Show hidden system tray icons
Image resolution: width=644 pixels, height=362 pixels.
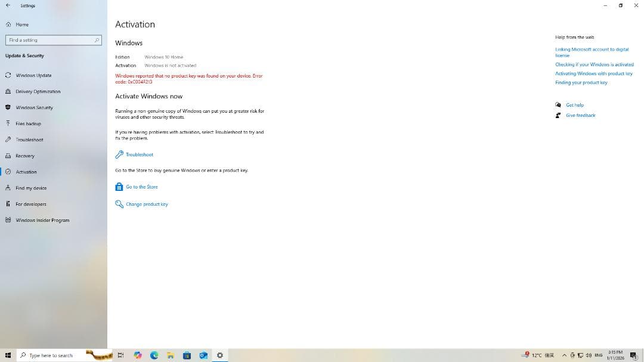564,355
